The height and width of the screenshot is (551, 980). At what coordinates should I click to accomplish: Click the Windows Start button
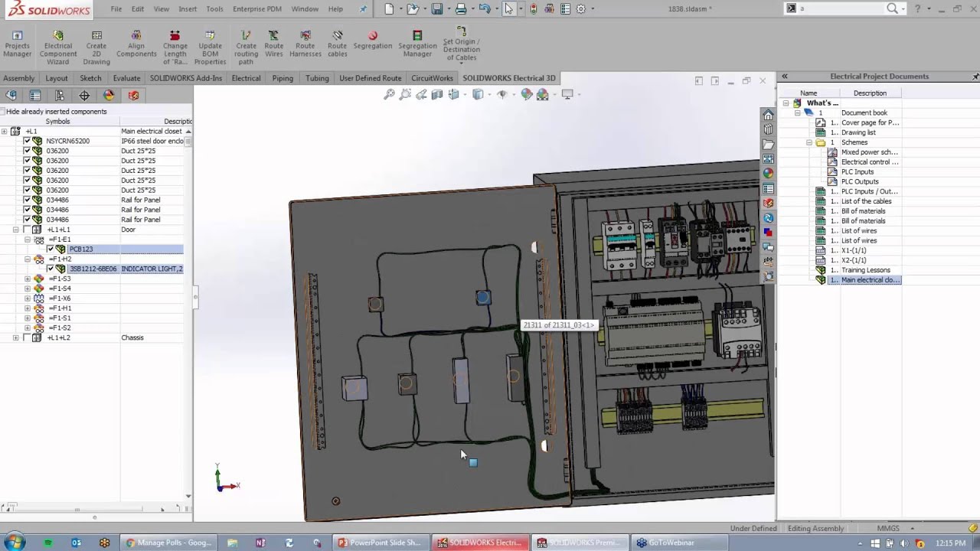(x=14, y=542)
